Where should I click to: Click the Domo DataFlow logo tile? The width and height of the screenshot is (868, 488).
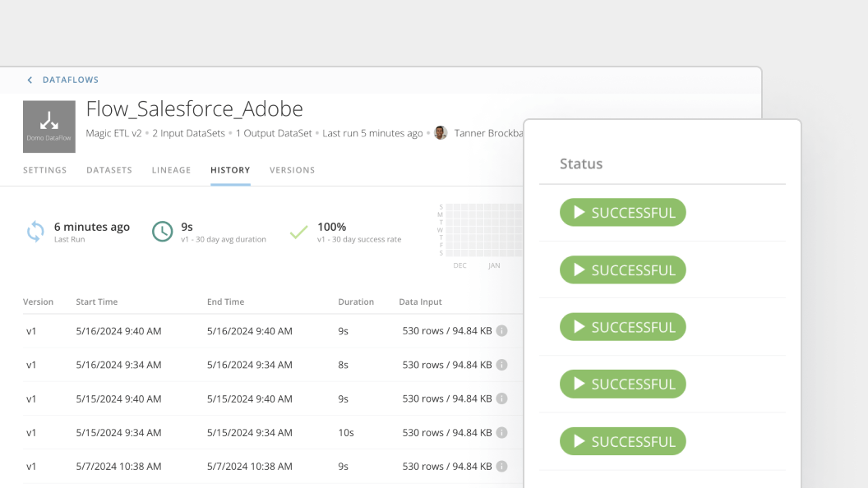[x=49, y=127]
